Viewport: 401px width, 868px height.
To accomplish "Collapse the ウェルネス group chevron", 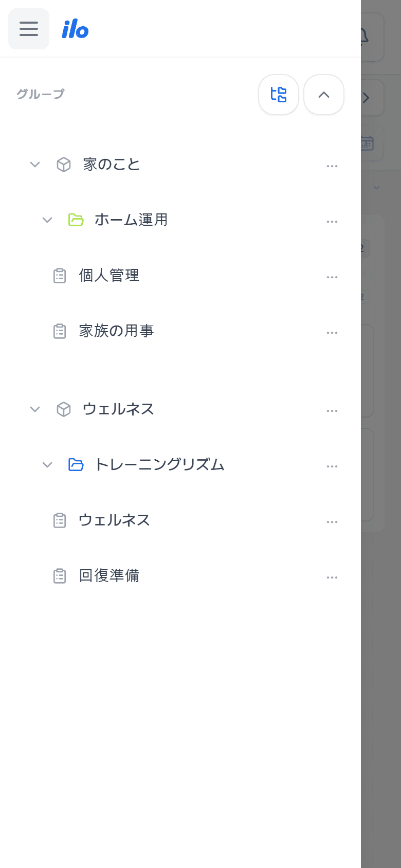I will coord(35,409).
